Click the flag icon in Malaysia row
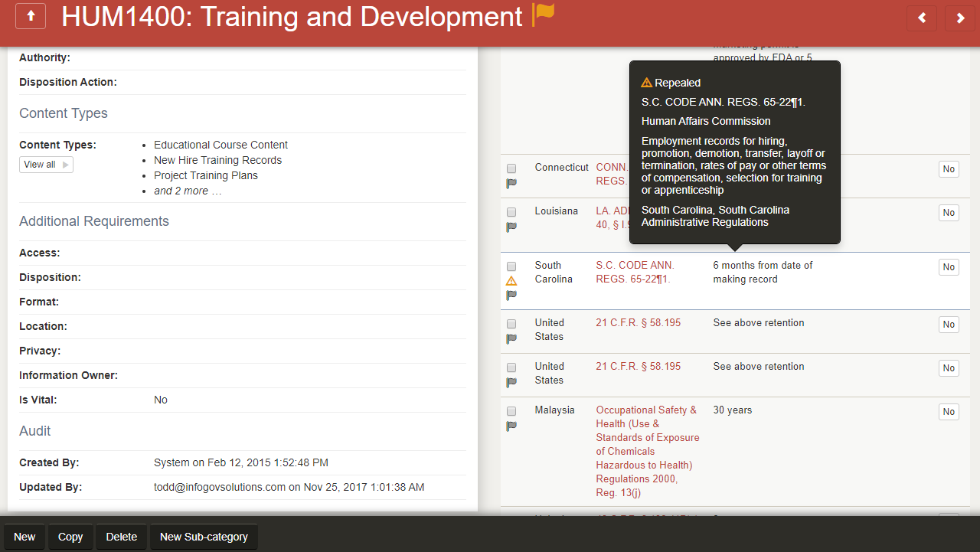The height and width of the screenshot is (552, 980). 511,426
